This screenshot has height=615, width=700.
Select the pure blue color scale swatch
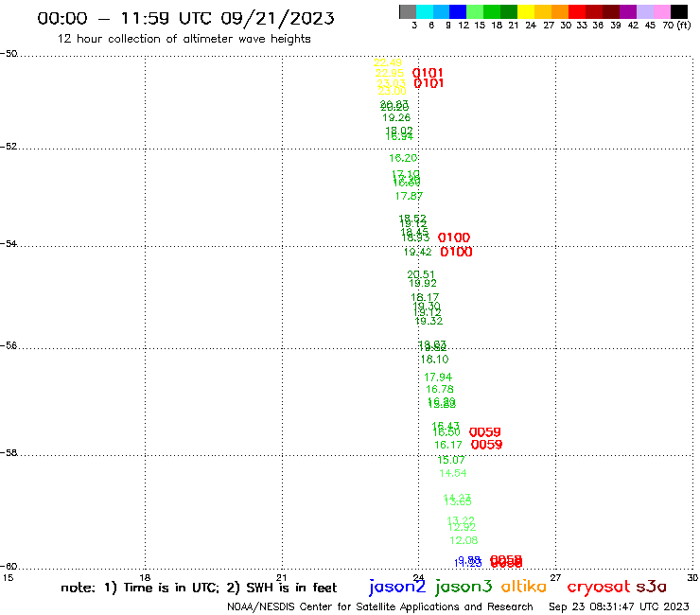458,11
